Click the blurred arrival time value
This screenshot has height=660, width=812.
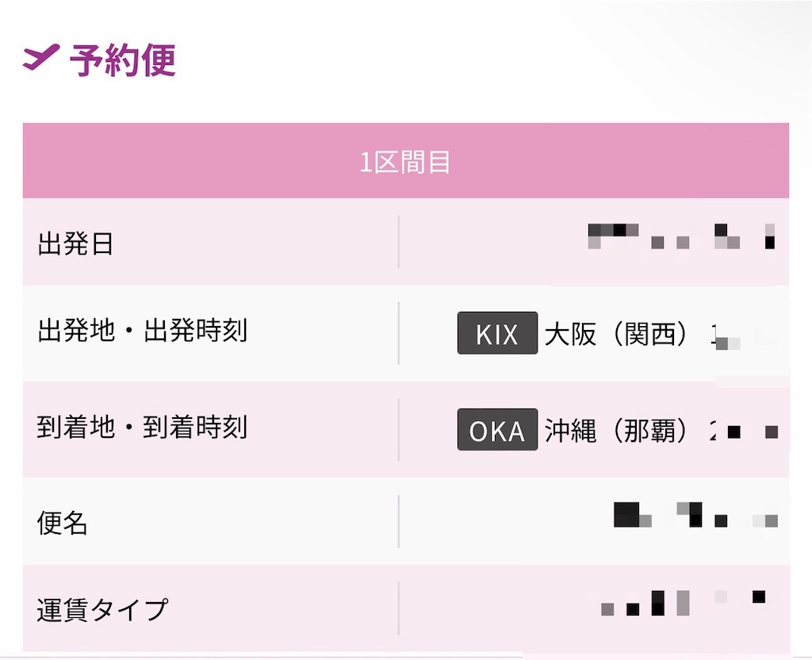point(744,431)
